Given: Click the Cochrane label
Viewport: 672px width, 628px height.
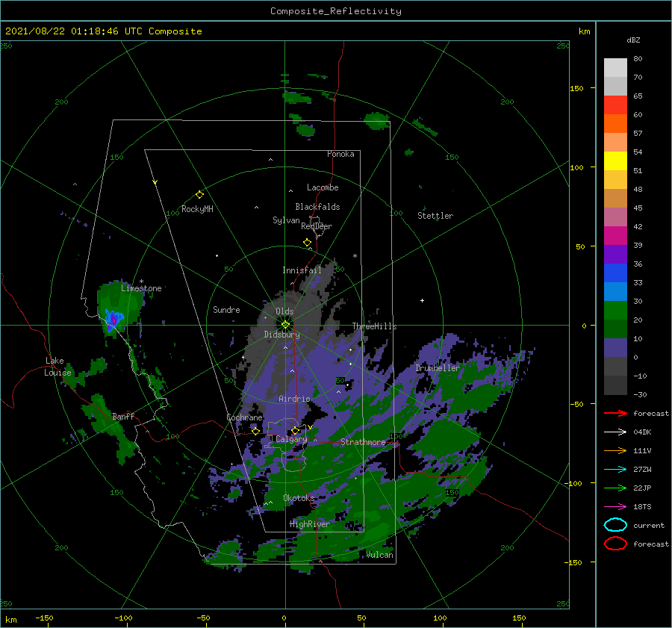Looking at the screenshot, I should point(244,417).
